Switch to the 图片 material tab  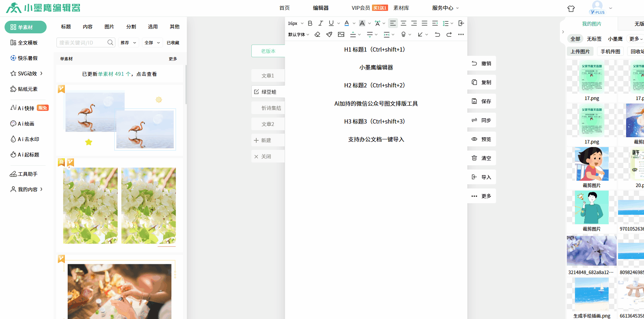(109, 27)
